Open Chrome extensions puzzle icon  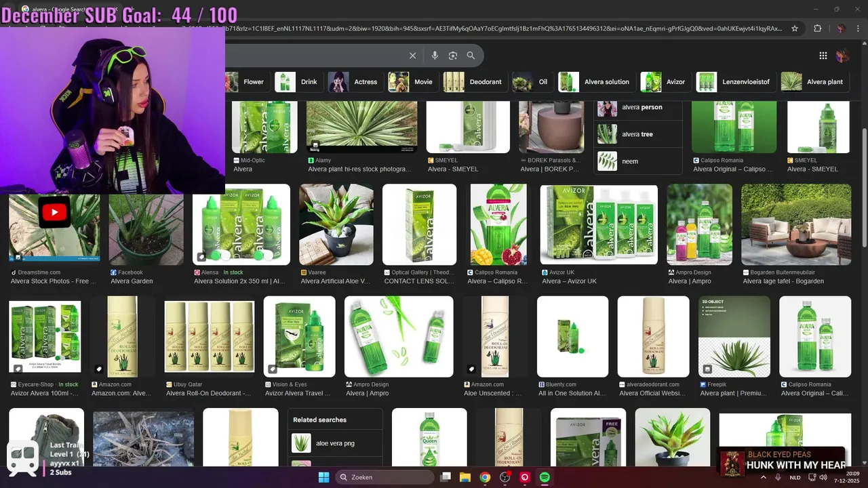[817, 28]
